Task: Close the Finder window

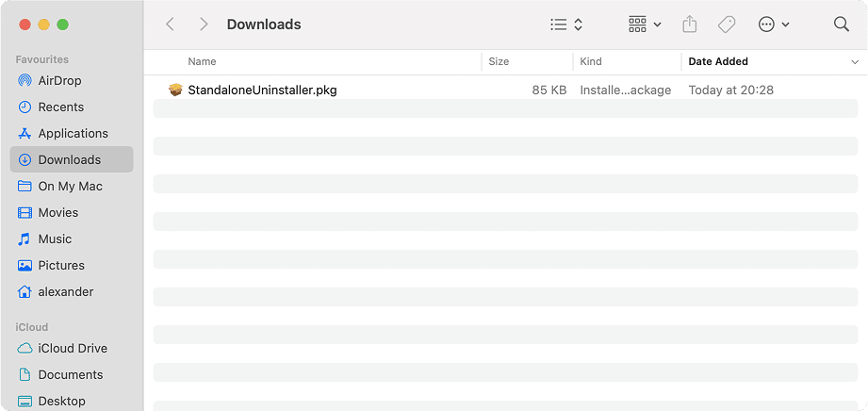Action: pos(25,25)
